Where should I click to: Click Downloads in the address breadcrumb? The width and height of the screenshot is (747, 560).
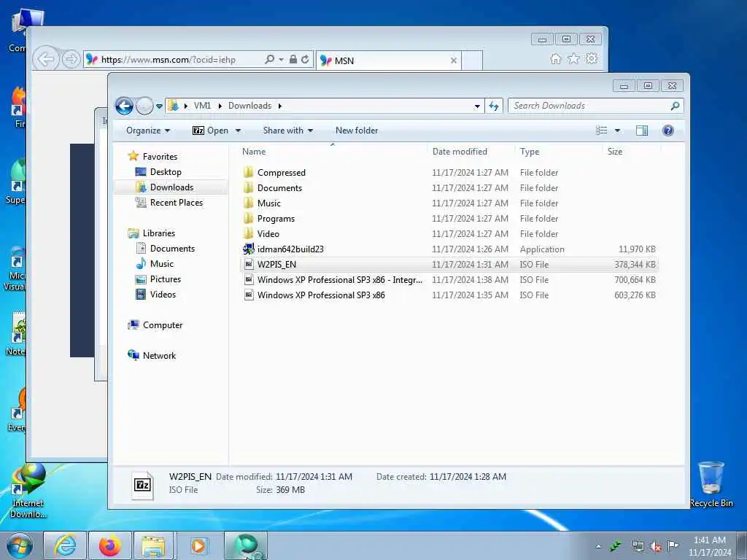tap(249, 106)
